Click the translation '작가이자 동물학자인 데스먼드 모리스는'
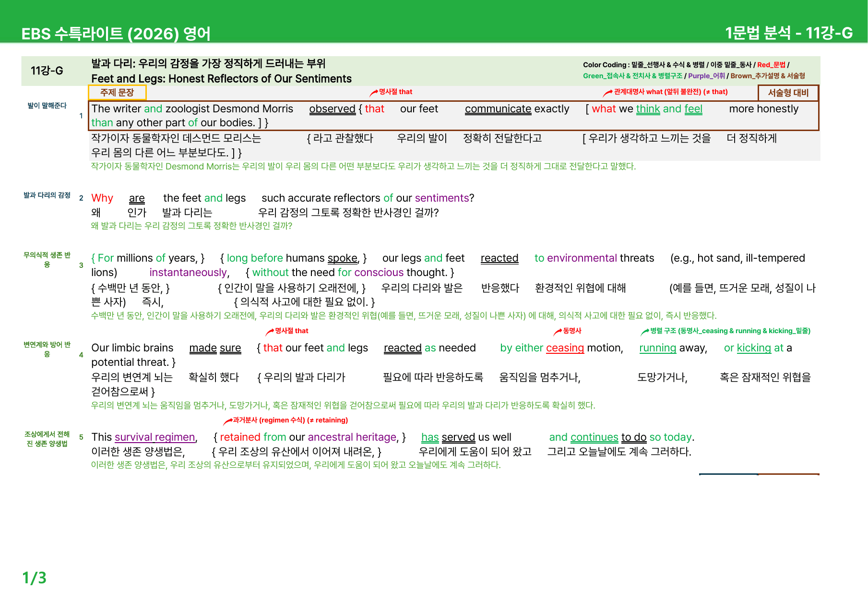Viewport: 868px width, 614px height. coord(176,138)
